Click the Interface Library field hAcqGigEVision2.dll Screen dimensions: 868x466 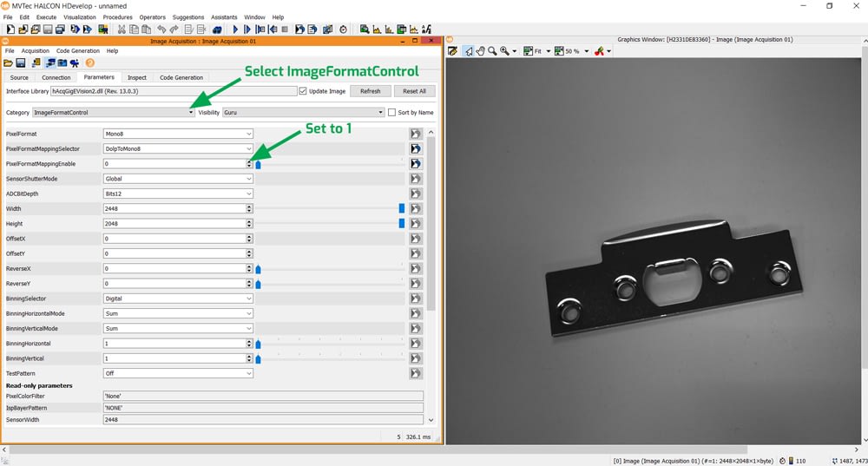point(174,91)
